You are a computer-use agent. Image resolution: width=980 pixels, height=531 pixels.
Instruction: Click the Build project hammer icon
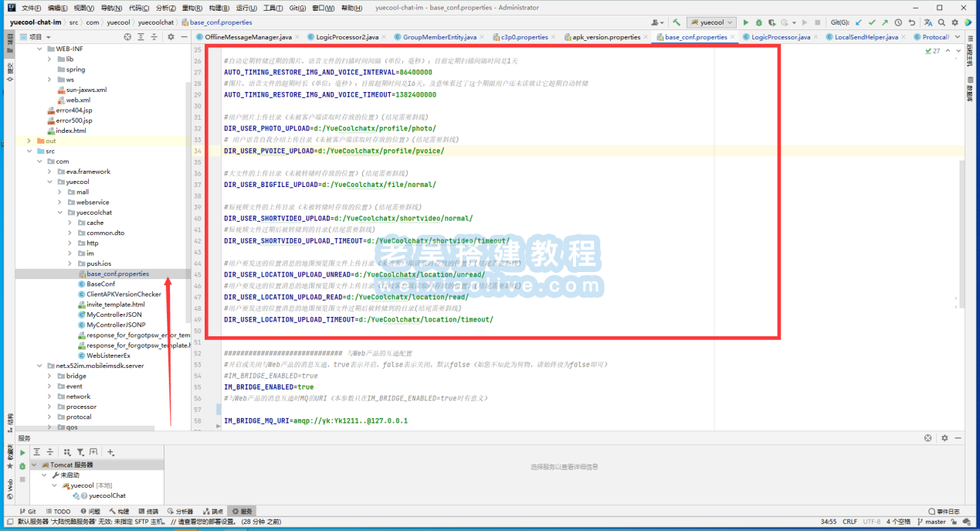[x=677, y=22]
